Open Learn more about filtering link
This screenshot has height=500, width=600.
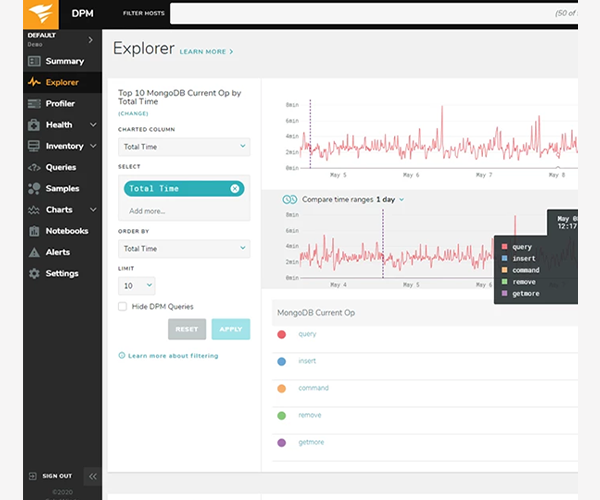(x=173, y=356)
